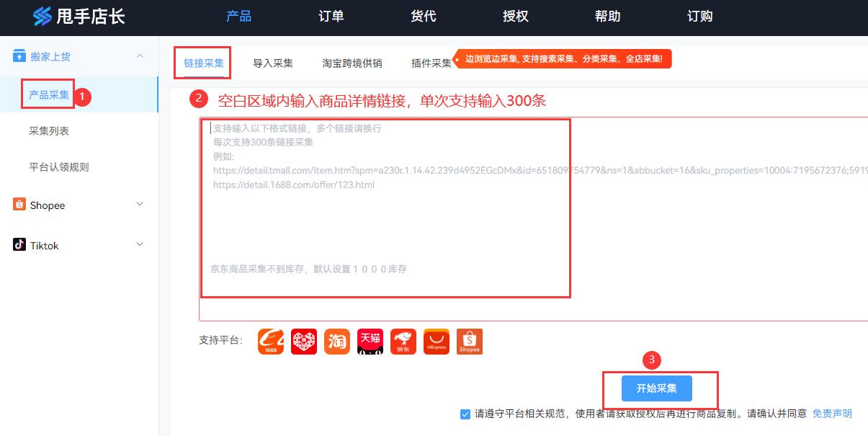The image size is (868, 436).
Task: Uncheck the 请遵守平台相关规范 agreement checkbox
Action: tap(465, 414)
